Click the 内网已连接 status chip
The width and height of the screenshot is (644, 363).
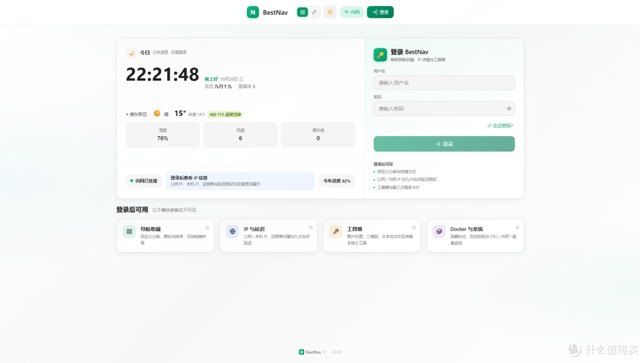144,181
